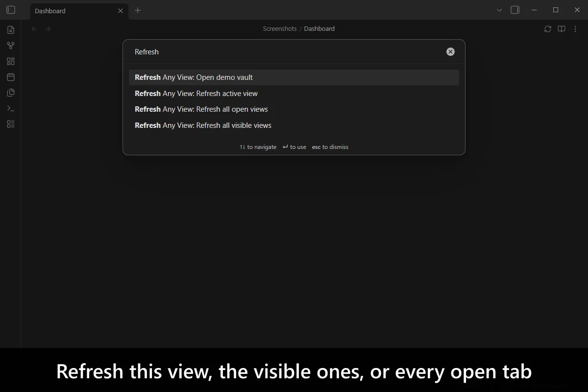Viewport: 588px width, 392px height.
Task: Navigate forward with the right arrow
Action: point(48,29)
